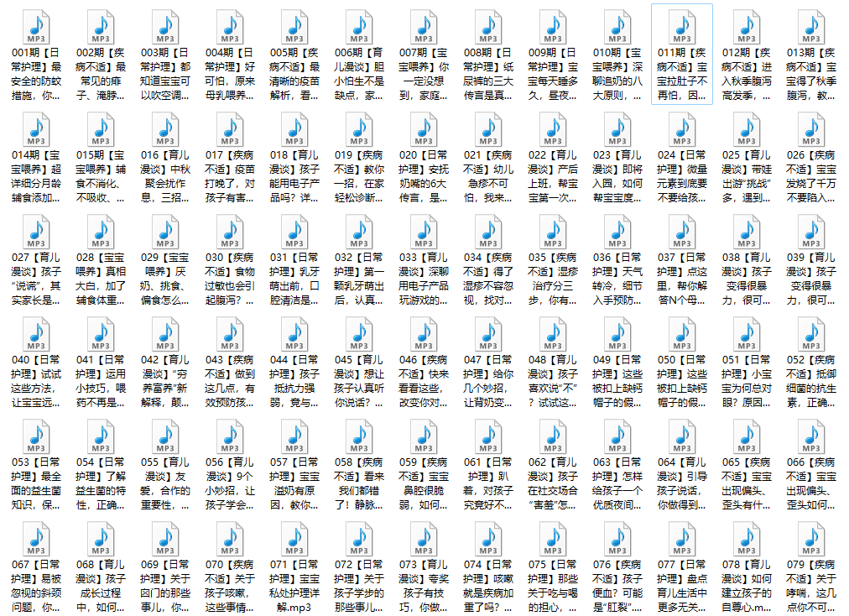
Task: Click the 016 育儿漫谈 中秋聚会 MP3 icon
Action: (x=165, y=129)
